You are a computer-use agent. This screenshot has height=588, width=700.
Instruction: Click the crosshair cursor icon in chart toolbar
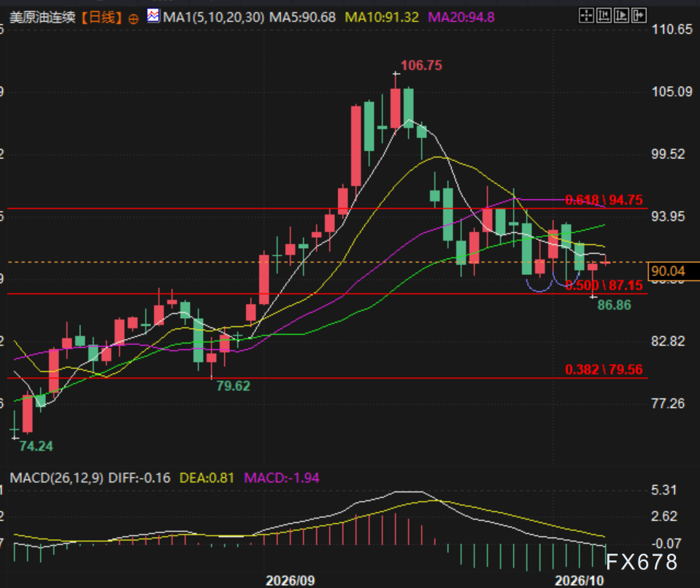click(586, 15)
